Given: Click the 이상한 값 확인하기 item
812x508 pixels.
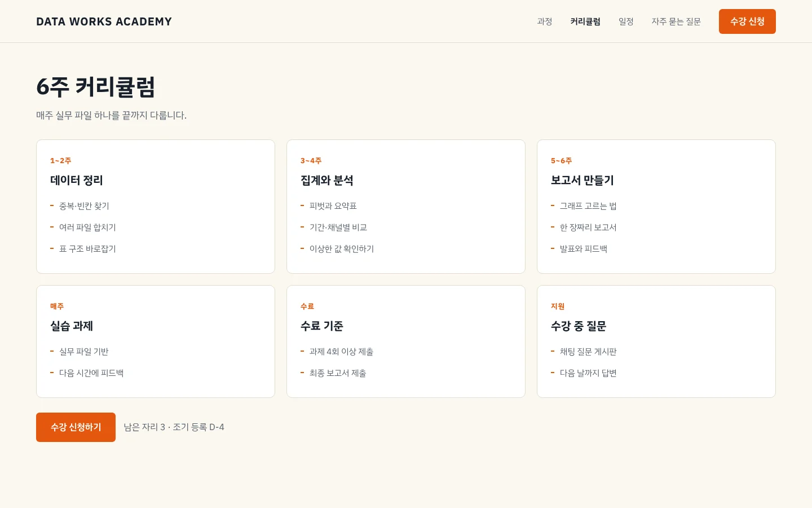Looking at the screenshot, I should (342, 249).
